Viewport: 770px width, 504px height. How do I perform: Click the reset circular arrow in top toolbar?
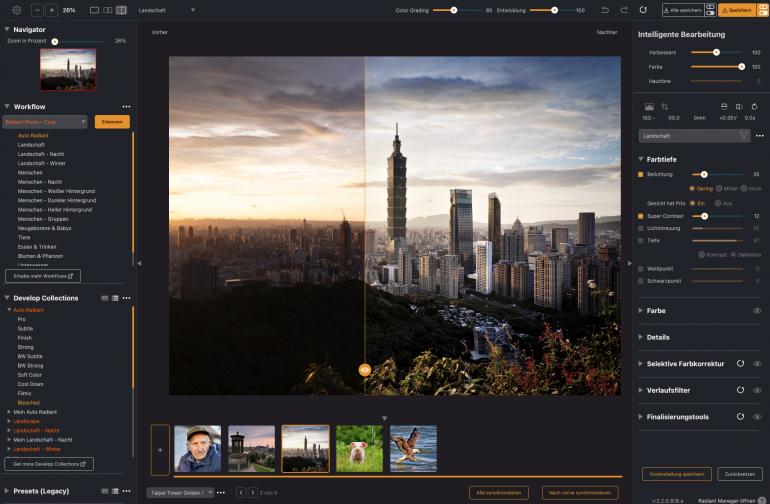pyautogui.click(x=642, y=10)
